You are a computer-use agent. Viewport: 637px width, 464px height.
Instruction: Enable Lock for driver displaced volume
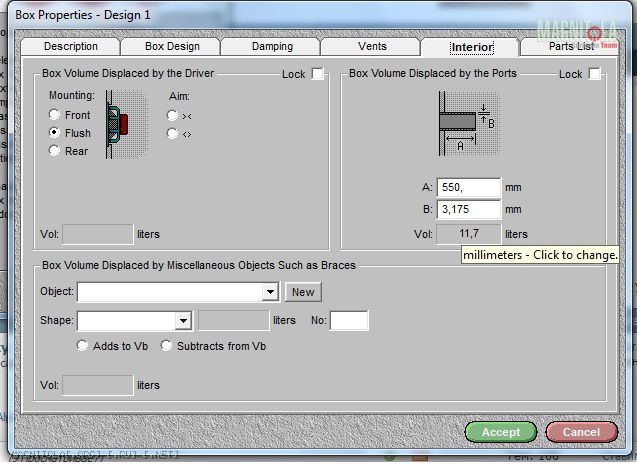(x=318, y=74)
